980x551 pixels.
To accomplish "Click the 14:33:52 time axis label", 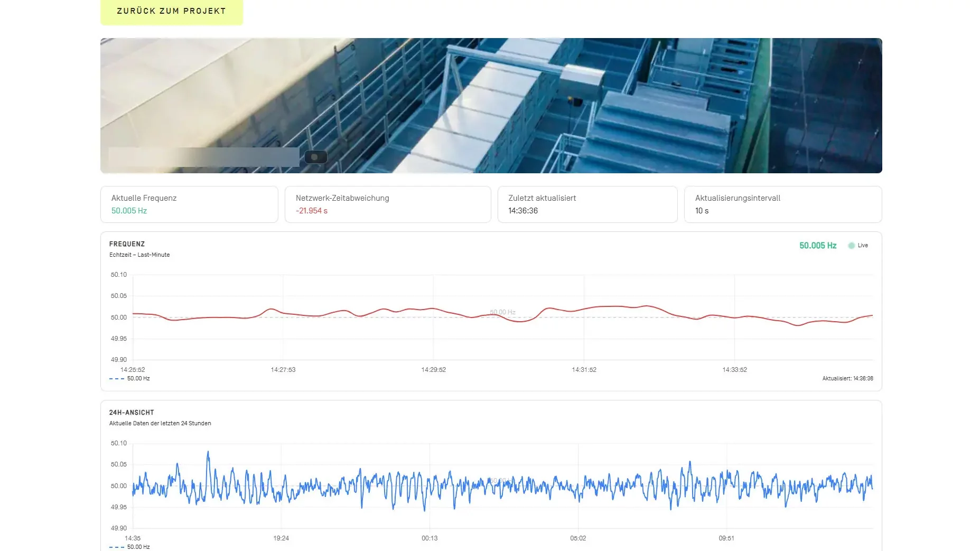I will pyautogui.click(x=735, y=370).
